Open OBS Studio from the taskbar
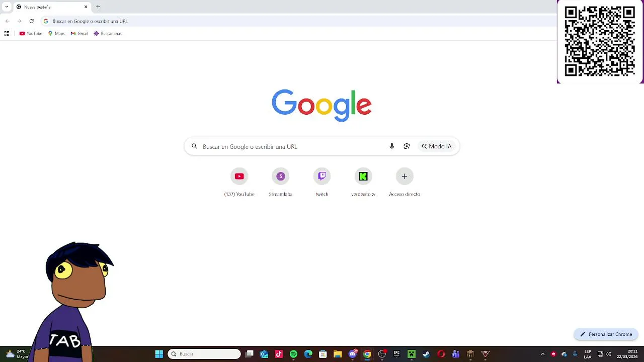The image size is (644, 362). point(382,354)
